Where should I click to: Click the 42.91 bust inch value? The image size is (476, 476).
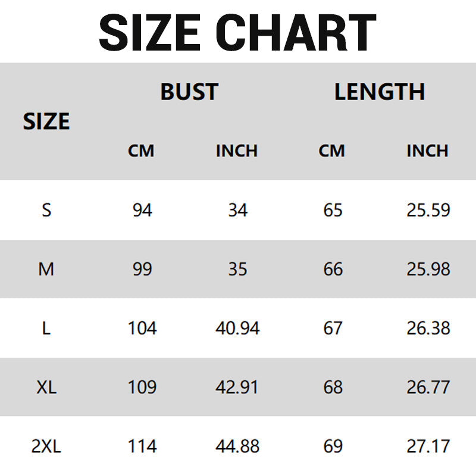pyautogui.click(x=237, y=387)
